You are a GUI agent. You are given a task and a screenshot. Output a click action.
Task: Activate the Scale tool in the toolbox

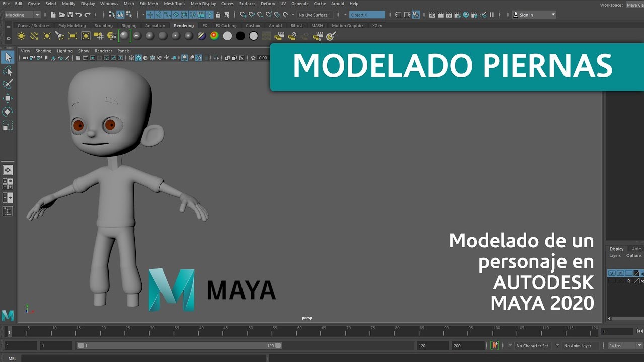tap(8, 125)
